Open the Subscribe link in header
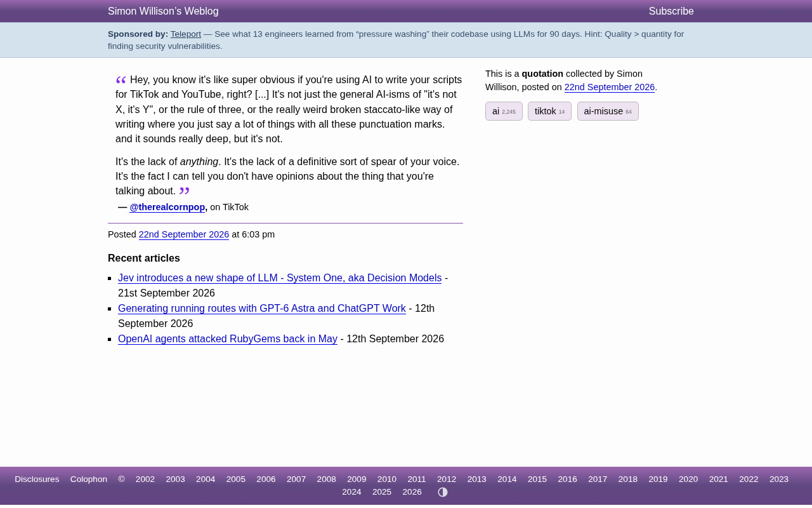The height and width of the screenshot is (508, 812). [671, 11]
